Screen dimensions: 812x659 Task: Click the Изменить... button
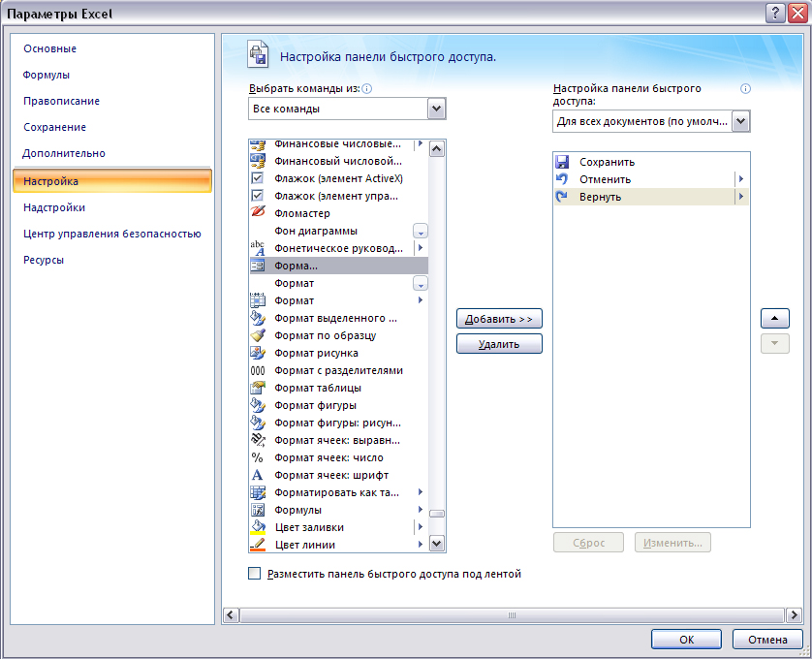[672, 543]
